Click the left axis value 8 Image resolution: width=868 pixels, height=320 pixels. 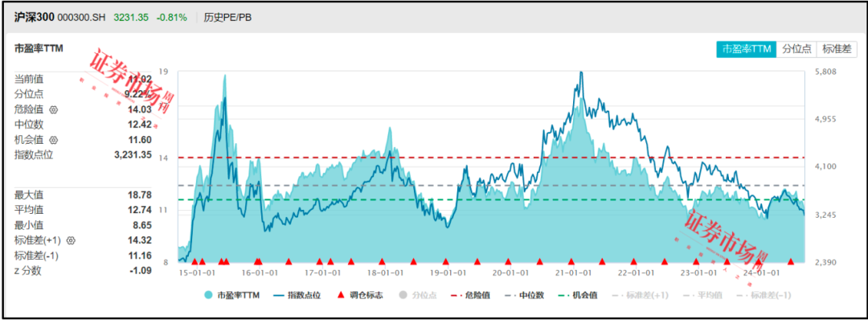[165, 262]
